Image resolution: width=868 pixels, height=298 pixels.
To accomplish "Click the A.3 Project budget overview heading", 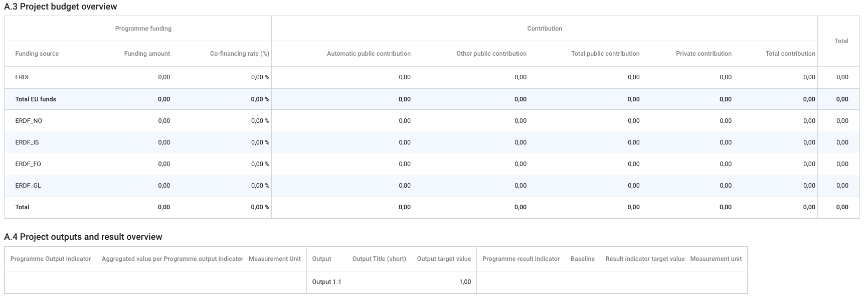I will pyautogui.click(x=61, y=7).
